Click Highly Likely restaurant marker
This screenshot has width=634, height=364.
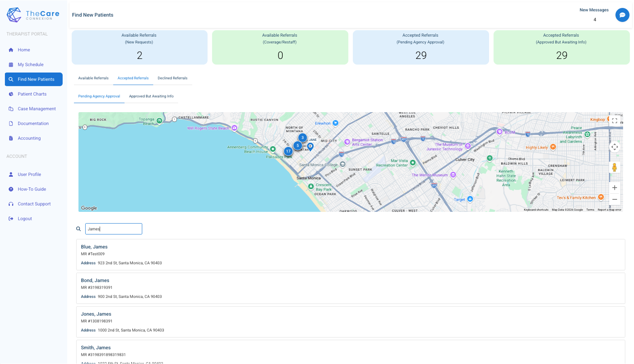553,147
